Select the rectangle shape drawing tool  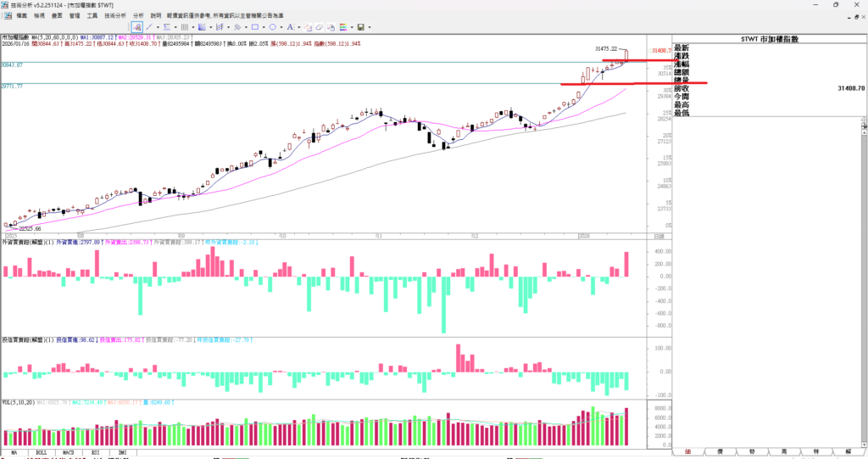coord(255,27)
